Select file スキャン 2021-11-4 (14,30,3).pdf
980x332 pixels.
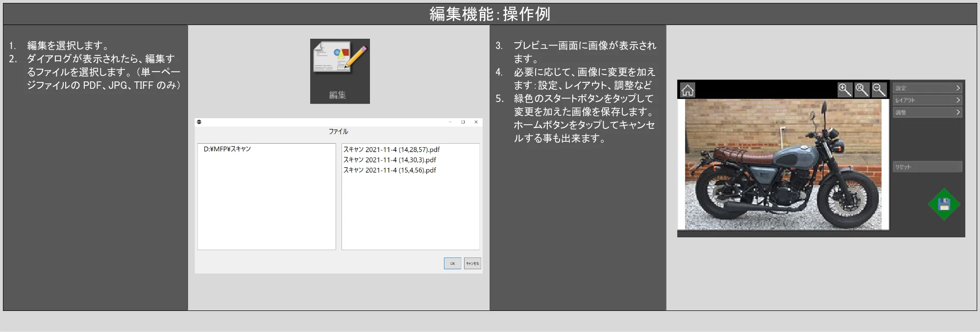390,160
